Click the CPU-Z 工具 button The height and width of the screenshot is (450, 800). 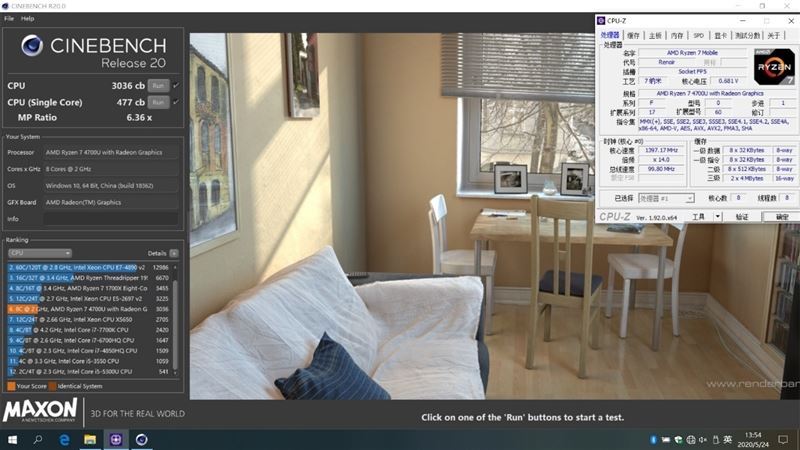click(x=698, y=216)
